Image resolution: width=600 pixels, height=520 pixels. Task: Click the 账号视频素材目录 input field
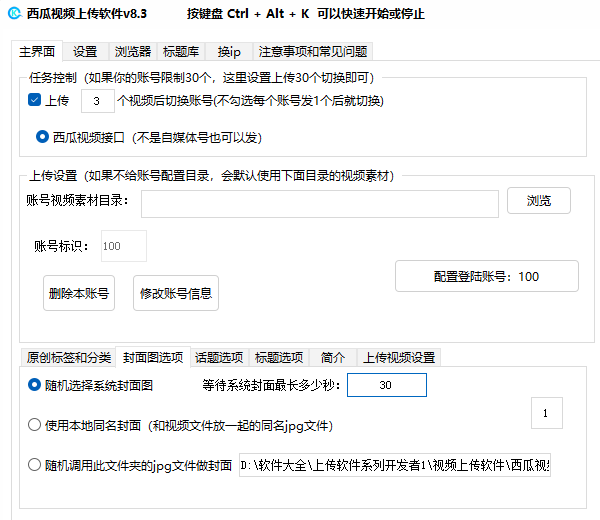tap(320, 204)
